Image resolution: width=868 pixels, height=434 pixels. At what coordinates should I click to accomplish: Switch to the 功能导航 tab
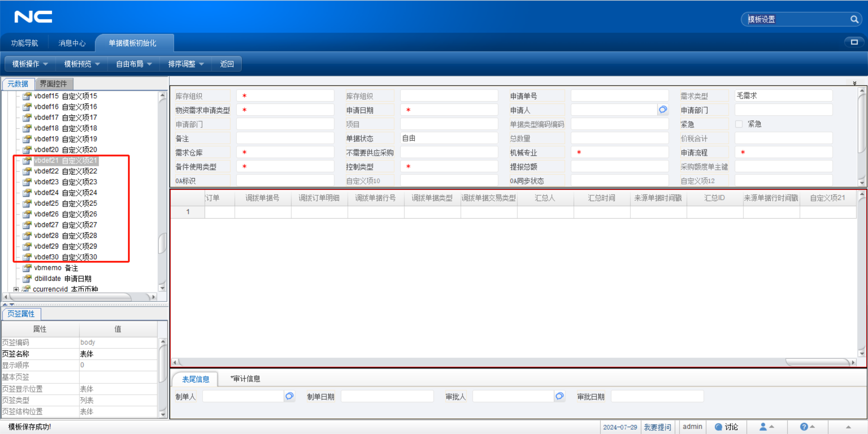(24, 43)
